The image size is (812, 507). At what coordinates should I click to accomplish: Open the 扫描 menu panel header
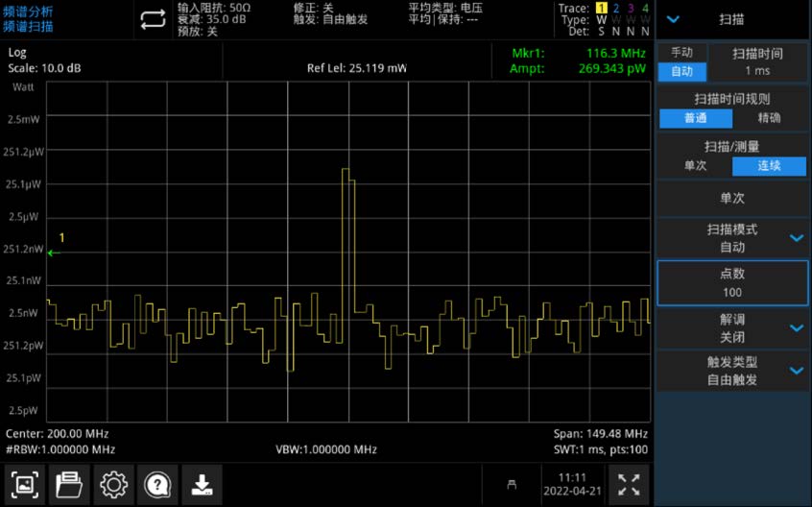732,19
